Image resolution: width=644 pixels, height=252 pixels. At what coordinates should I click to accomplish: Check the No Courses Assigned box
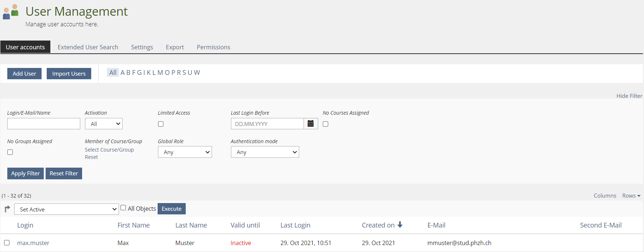325,124
